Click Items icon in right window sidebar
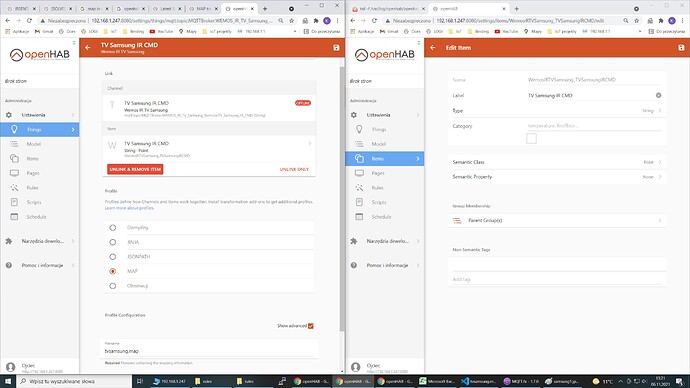 [360, 158]
